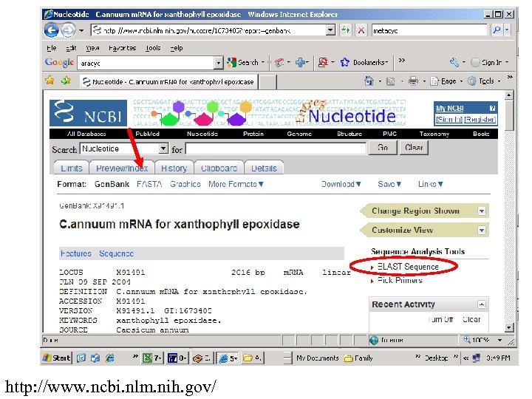Click the FASTA format link
532x399 pixels.
[149, 184]
